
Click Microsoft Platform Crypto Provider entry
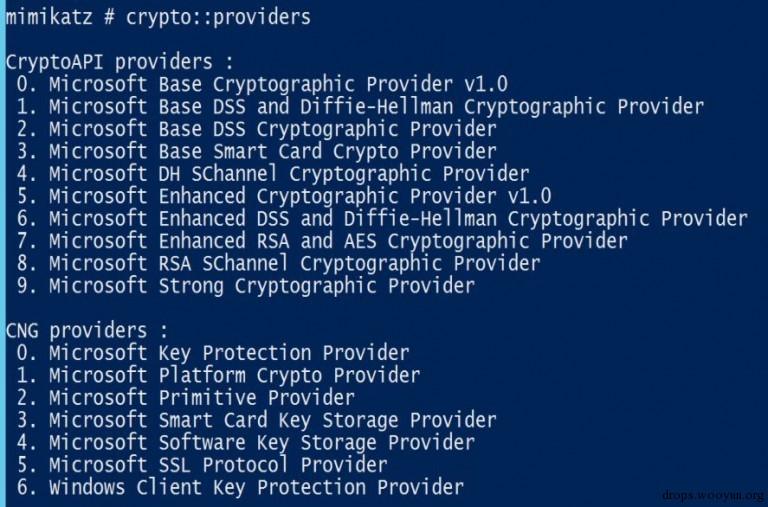(x=234, y=375)
